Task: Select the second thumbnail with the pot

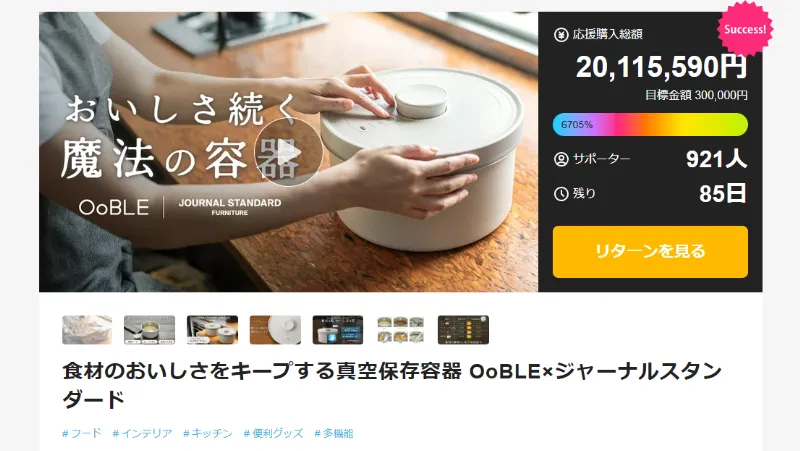Action: [x=149, y=330]
